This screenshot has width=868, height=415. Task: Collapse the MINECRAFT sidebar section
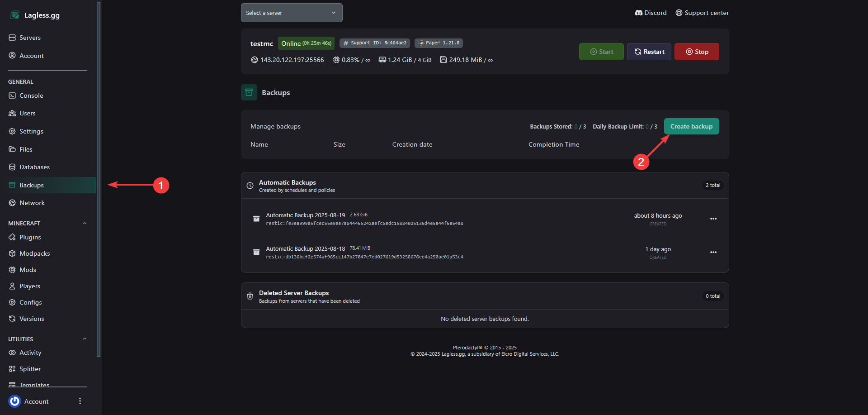click(85, 223)
